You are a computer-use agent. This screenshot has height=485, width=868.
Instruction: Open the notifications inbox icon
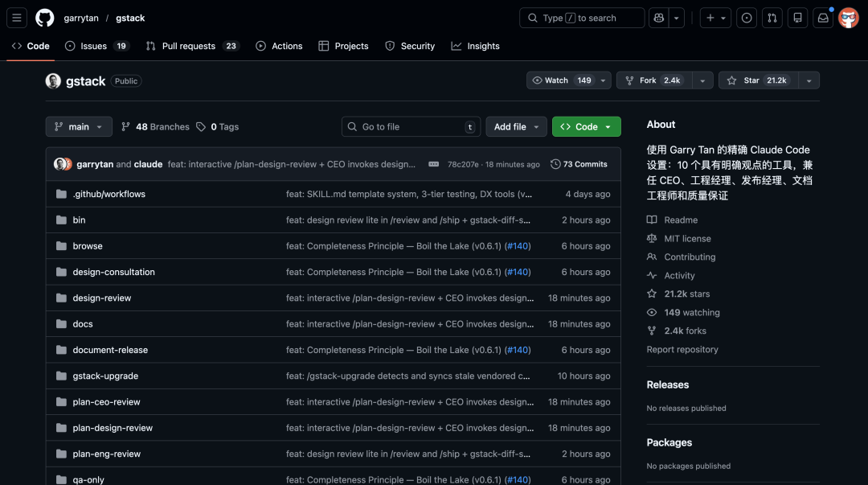click(x=823, y=17)
